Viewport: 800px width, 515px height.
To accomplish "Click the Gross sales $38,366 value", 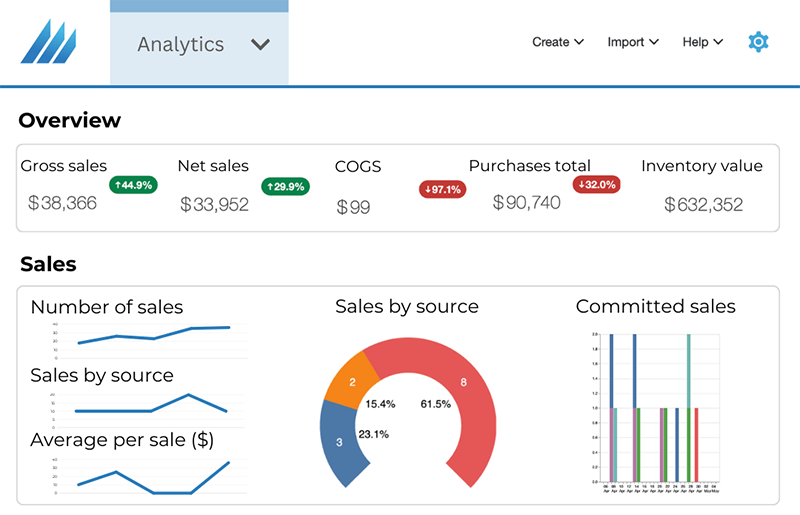I will 63,204.
